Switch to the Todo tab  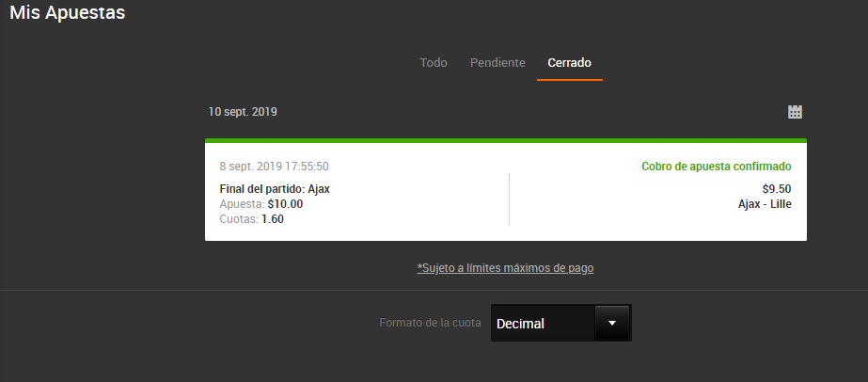[x=434, y=63]
